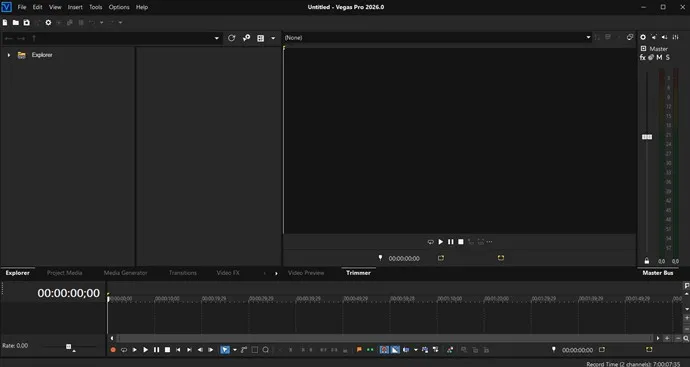Solo the Master bus

click(668, 57)
